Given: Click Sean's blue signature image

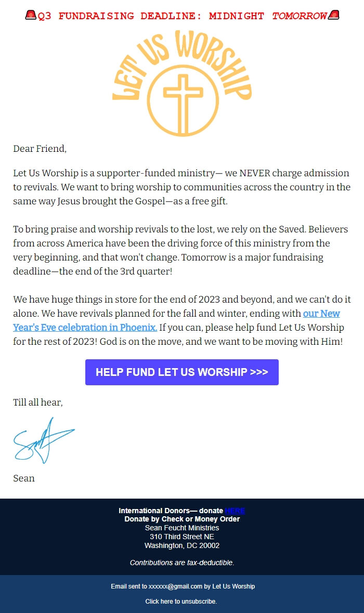Looking at the screenshot, I should coord(44,440).
